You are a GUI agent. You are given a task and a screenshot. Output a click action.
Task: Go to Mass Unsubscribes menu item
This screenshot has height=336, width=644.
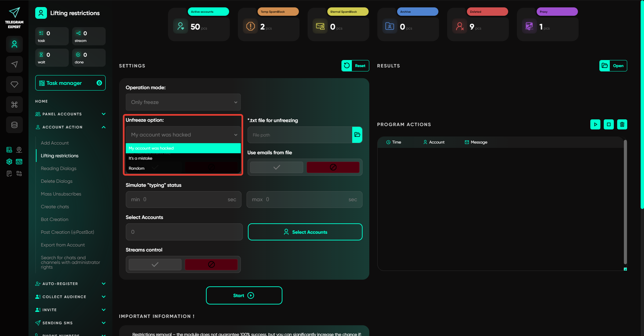tap(61, 194)
